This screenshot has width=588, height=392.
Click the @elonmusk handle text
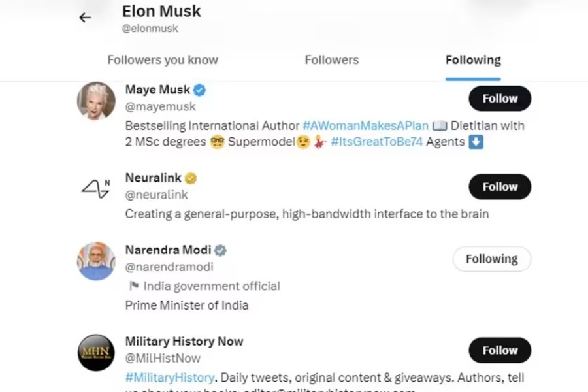tap(151, 28)
